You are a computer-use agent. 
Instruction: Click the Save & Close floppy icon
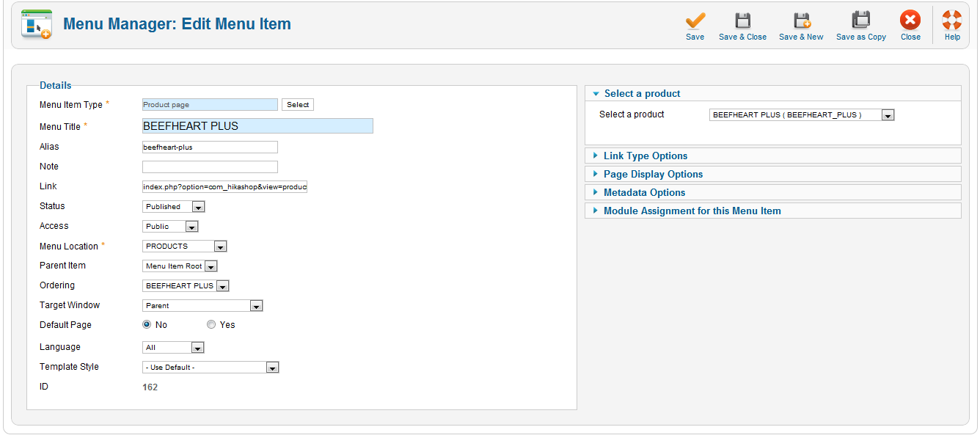[742, 20]
